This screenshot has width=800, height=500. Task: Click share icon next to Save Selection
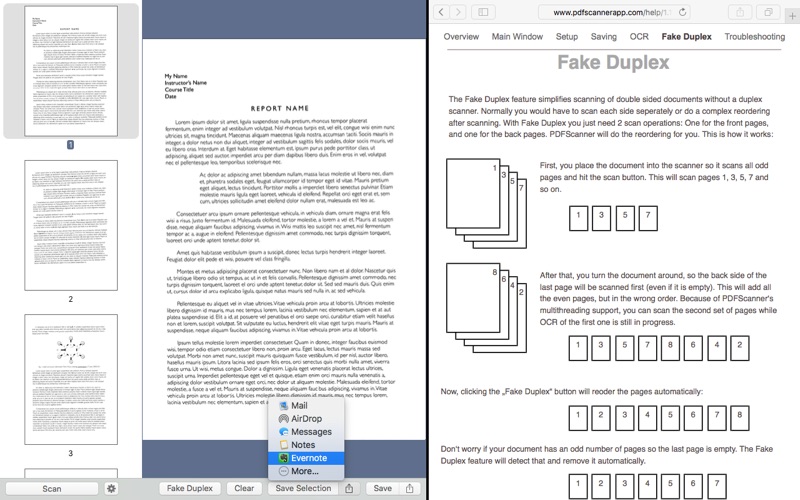[x=349, y=489]
